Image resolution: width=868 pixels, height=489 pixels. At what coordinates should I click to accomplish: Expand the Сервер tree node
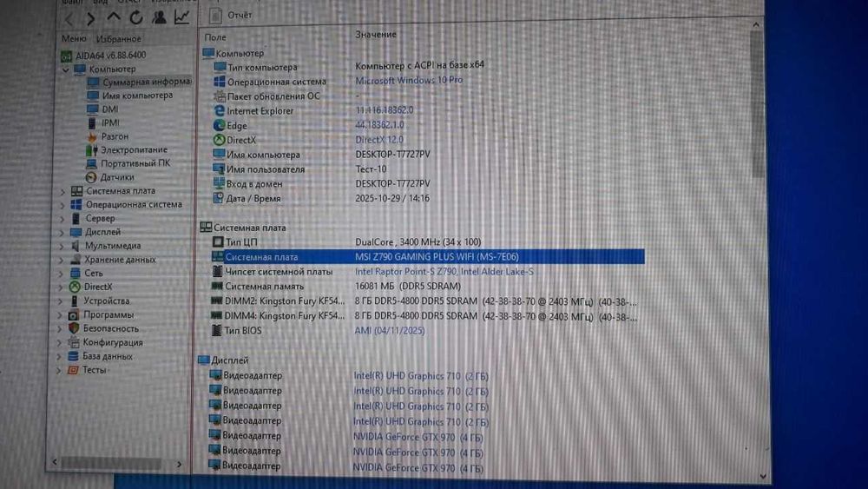[62, 219]
